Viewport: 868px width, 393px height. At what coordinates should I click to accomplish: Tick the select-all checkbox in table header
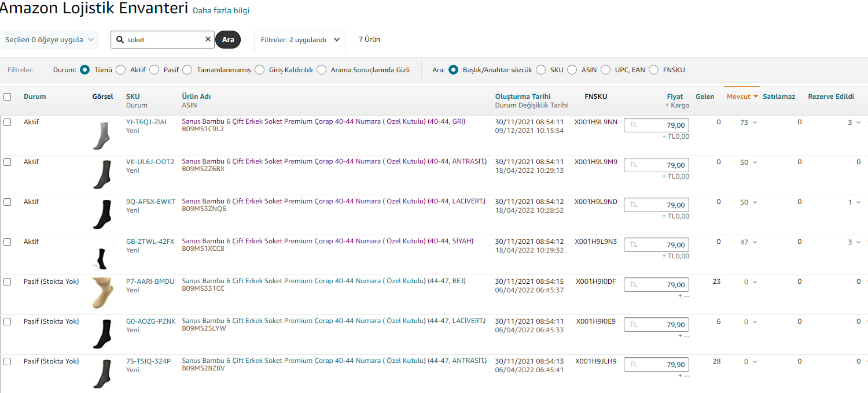[8, 97]
